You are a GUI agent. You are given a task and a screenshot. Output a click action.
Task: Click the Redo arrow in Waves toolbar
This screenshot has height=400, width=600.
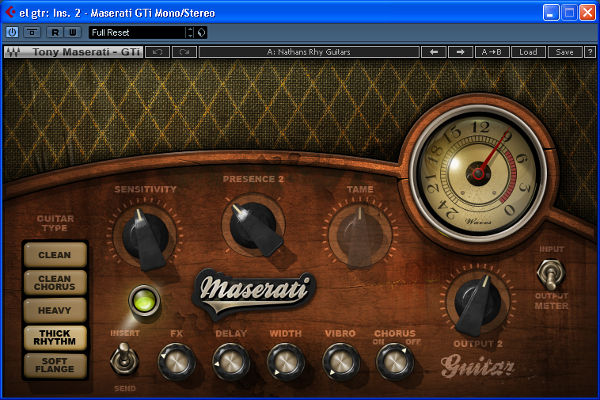click(x=184, y=52)
